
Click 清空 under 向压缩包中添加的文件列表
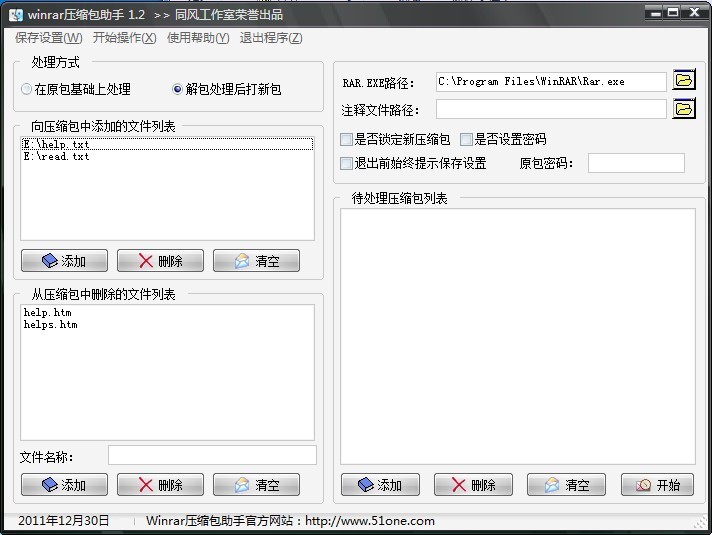(256, 261)
